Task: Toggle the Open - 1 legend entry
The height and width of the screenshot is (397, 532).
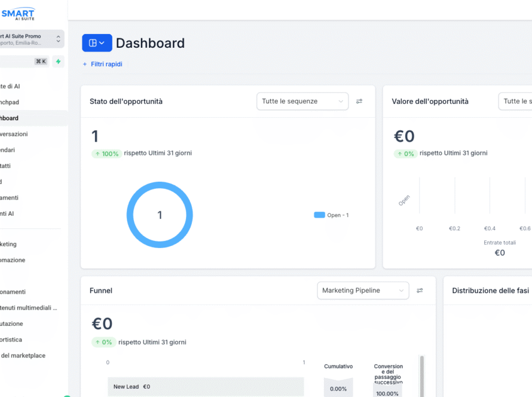Action: (331, 215)
